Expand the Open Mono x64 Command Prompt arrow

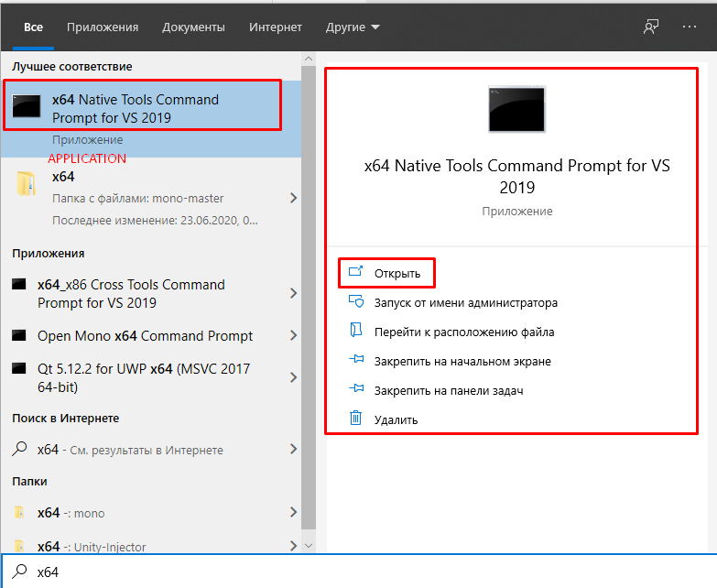click(x=294, y=335)
